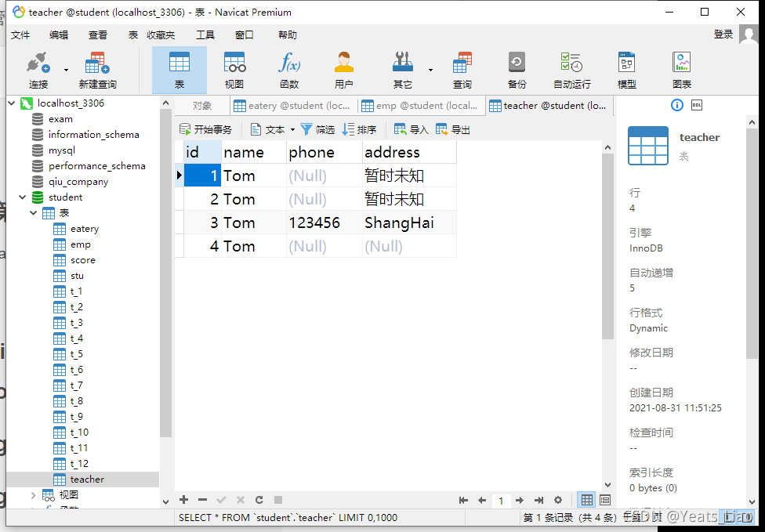The height and width of the screenshot is (532, 765).
Task: Open the Charts (图表) toolbar icon
Action: (x=682, y=71)
